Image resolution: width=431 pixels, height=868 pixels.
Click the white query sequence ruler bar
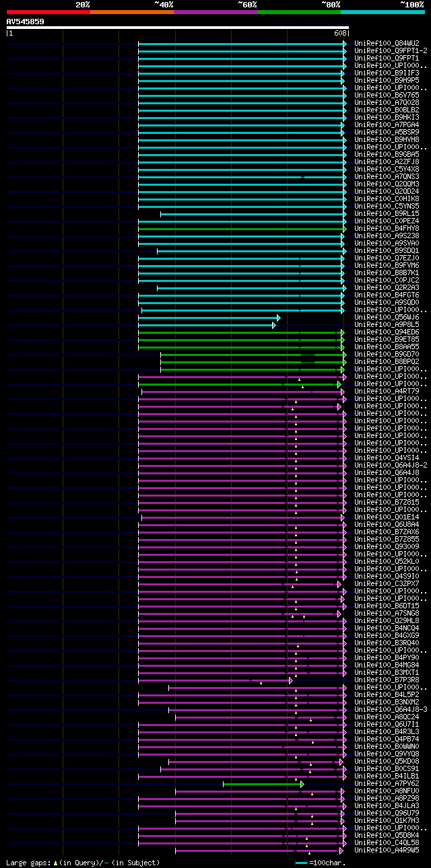coord(177,28)
